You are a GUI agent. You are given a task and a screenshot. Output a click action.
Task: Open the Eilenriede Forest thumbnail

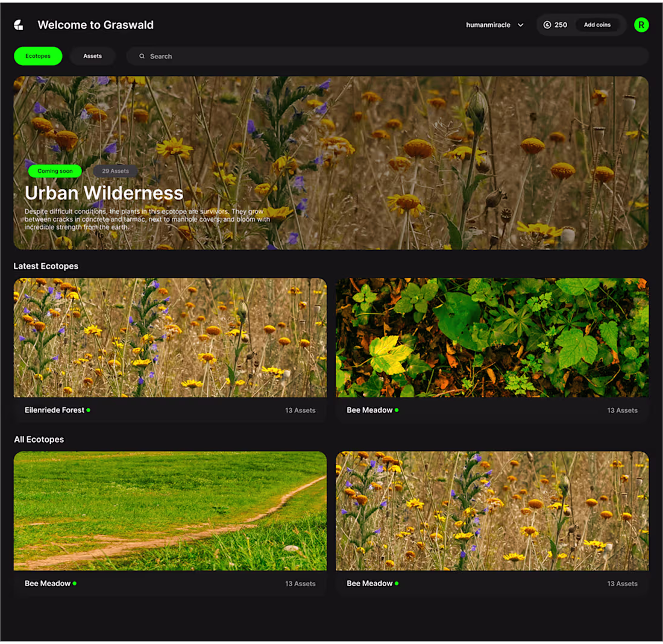[170, 337]
